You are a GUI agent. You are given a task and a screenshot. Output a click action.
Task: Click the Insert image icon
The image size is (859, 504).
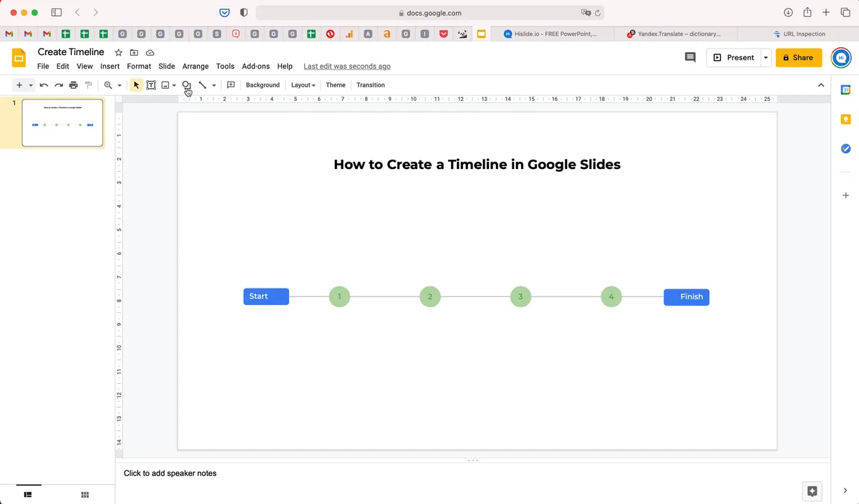coord(165,85)
